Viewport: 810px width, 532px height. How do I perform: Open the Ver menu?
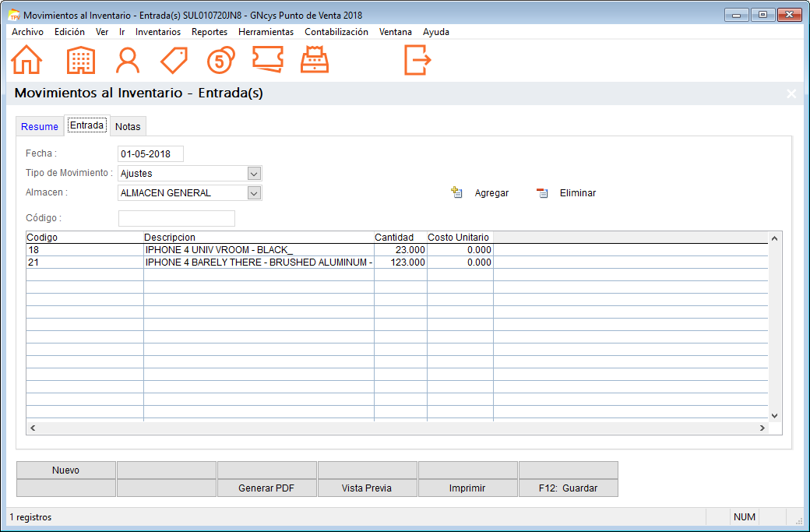click(x=102, y=32)
